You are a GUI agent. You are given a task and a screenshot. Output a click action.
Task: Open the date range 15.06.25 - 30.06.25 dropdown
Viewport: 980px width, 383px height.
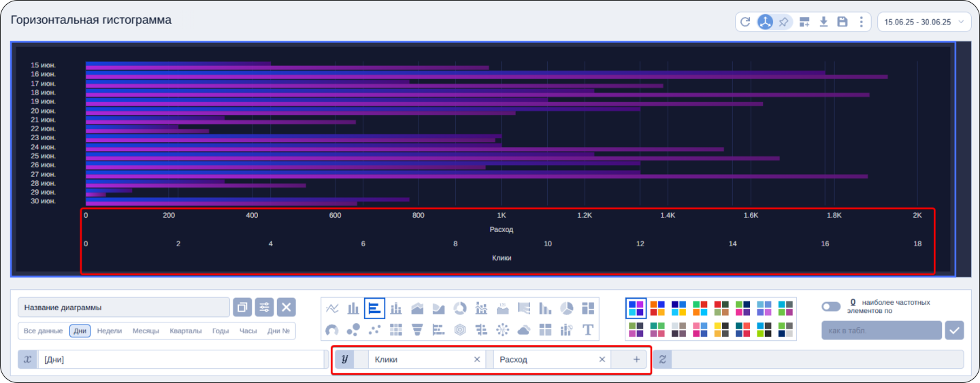click(x=924, y=22)
